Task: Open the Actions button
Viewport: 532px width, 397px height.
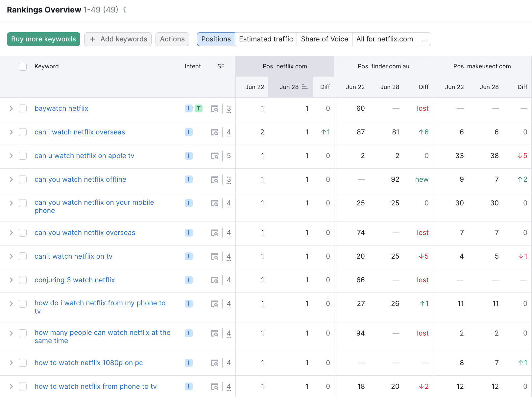Action: tap(172, 39)
